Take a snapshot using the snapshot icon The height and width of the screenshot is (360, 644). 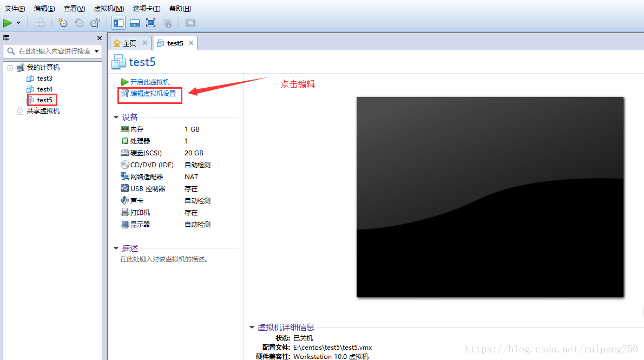click(x=62, y=23)
